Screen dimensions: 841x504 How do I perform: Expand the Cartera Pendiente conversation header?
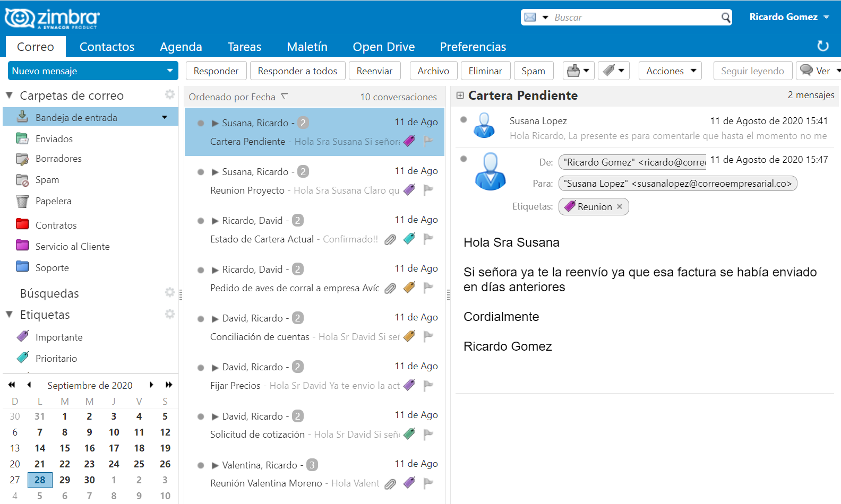click(x=460, y=95)
